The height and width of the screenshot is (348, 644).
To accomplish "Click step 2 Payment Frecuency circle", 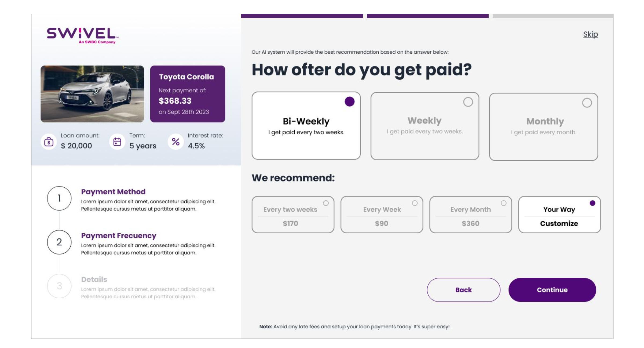I will [x=59, y=242].
